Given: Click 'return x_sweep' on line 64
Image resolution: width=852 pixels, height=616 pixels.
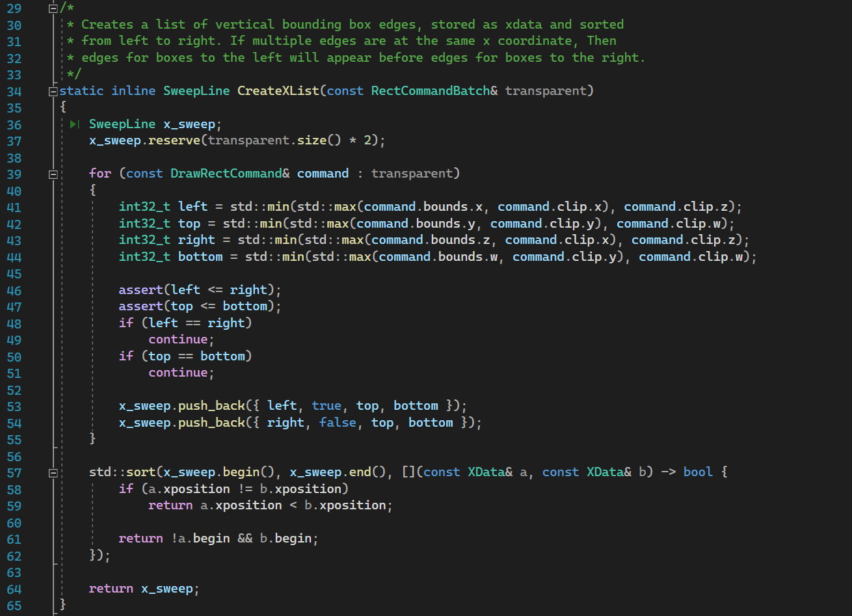Looking at the screenshot, I should 141,589.
